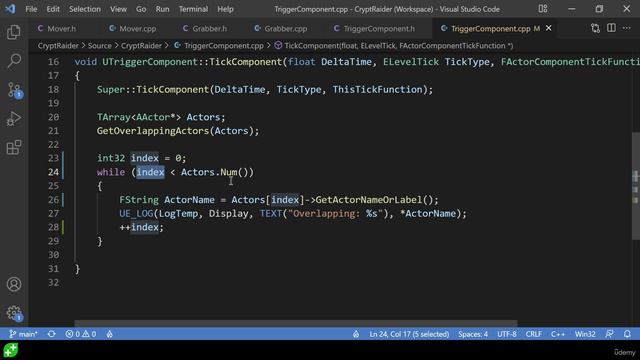Viewport: 640px width, 360px height.
Task: Switch to the Mover.h tab
Action: [x=61, y=29]
